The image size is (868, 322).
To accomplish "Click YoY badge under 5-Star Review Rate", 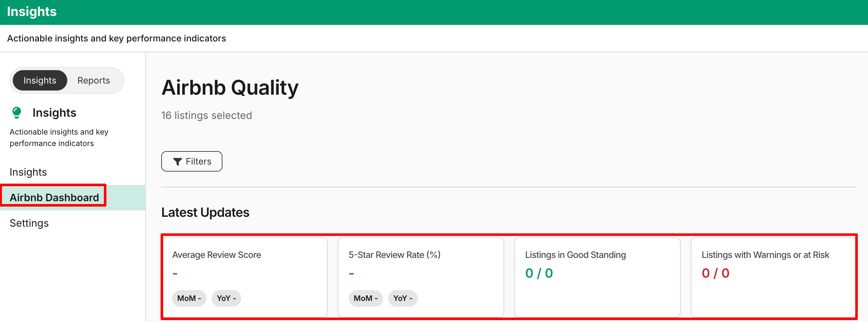I will click(403, 298).
